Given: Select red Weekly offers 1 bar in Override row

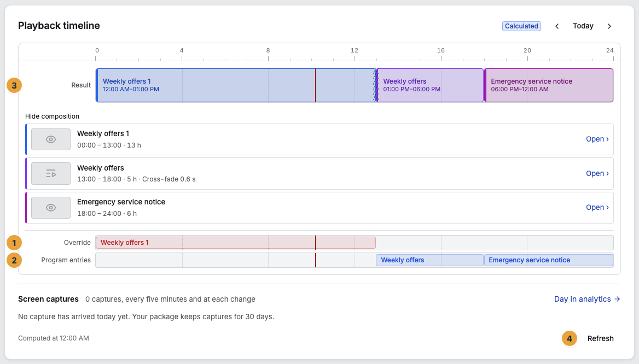Looking at the screenshot, I should coord(236,243).
